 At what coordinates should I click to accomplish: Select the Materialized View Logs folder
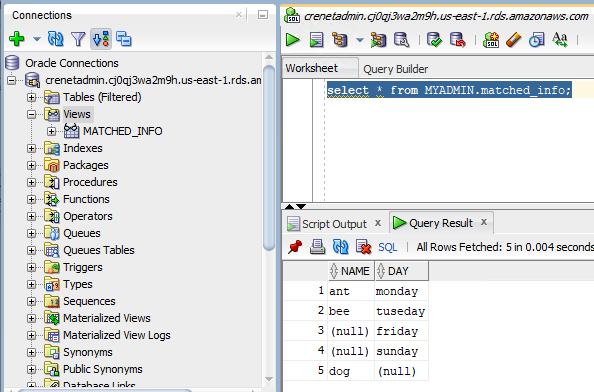coord(117,335)
